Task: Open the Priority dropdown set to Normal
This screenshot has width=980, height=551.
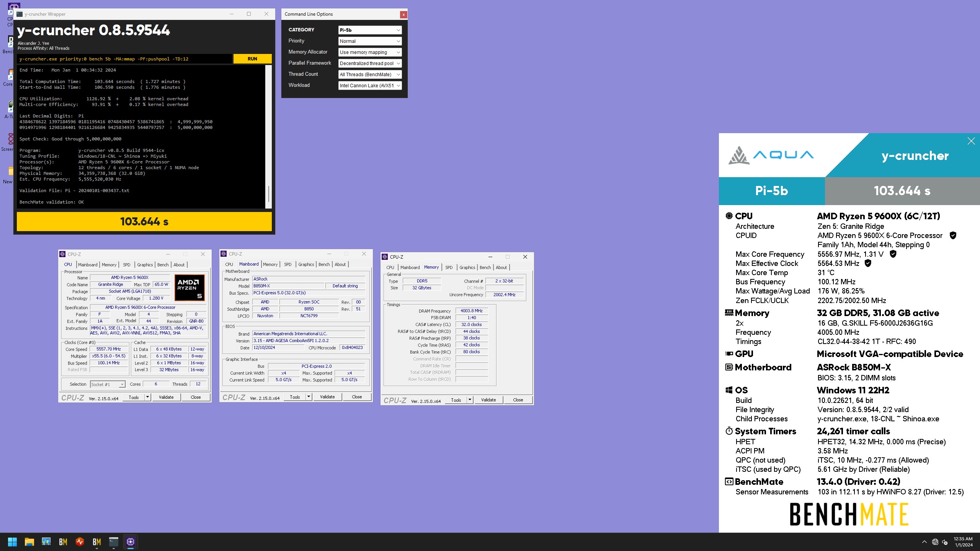Action: coord(370,41)
